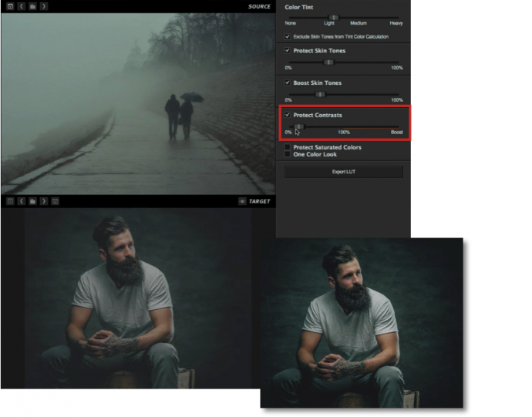Image resolution: width=532 pixels, height=417 pixels.
Task: Click the foggy source photo preview
Action: [138, 103]
